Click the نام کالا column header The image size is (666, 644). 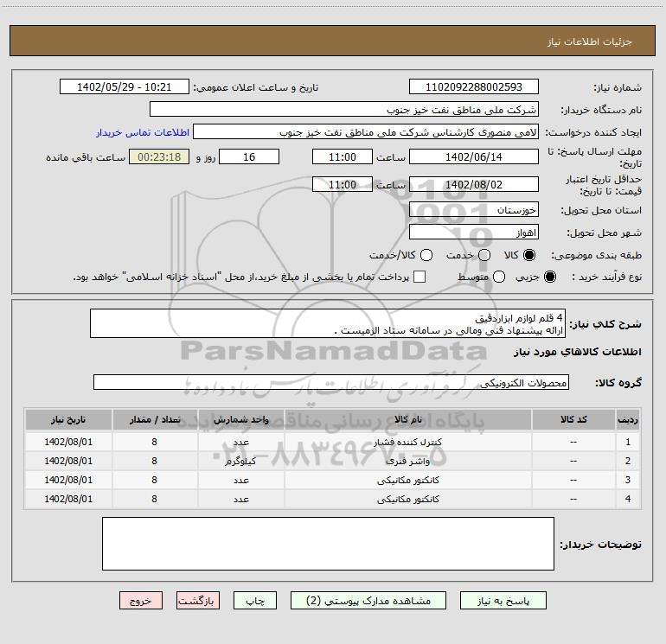(407, 419)
